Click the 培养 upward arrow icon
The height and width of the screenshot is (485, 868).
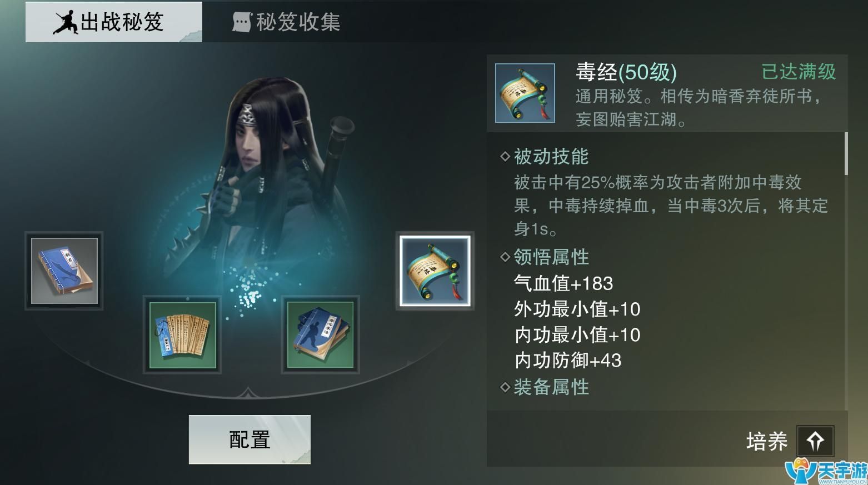815,442
